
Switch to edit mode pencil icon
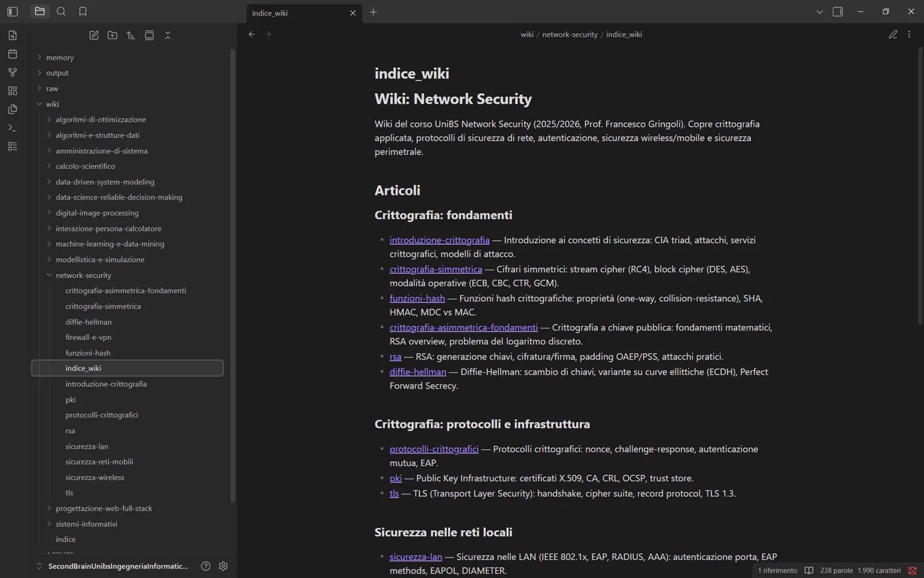click(x=892, y=34)
